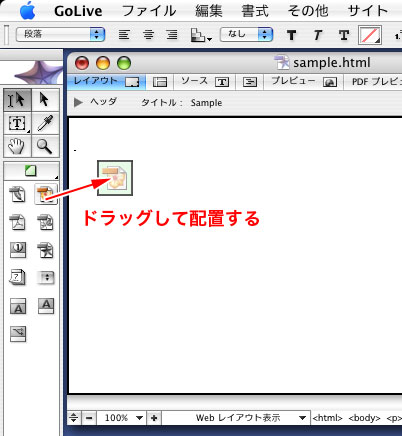This screenshot has height=436, width=402.
Task: Select the Smart PDF object icon
Action: (x=17, y=223)
